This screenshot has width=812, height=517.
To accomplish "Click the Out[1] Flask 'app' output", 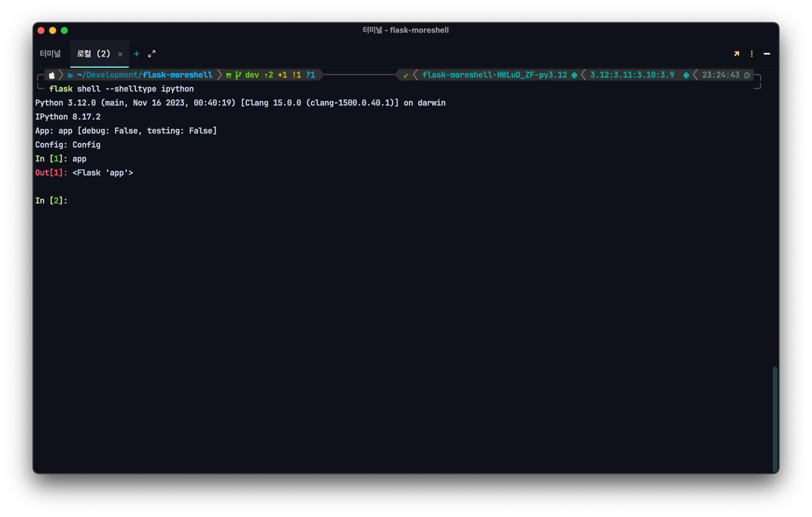I will click(84, 173).
